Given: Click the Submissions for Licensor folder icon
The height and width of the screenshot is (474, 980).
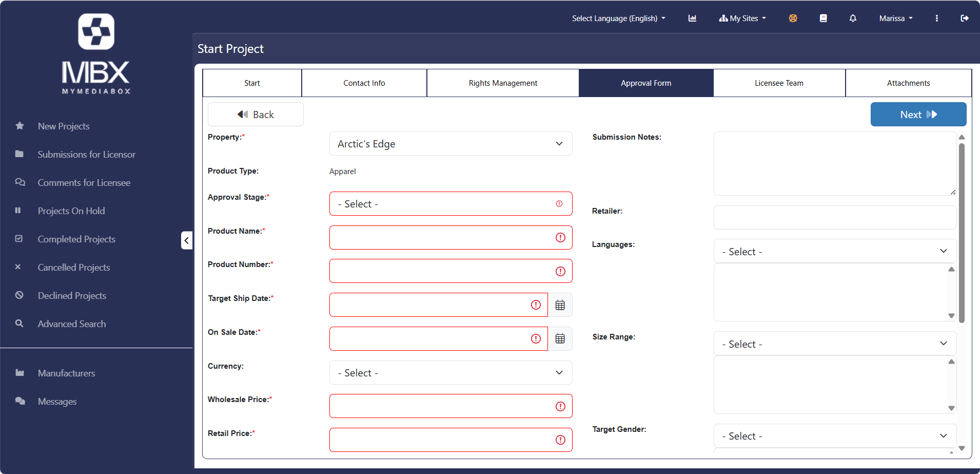Looking at the screenshot, I should [x=19, y=154].
